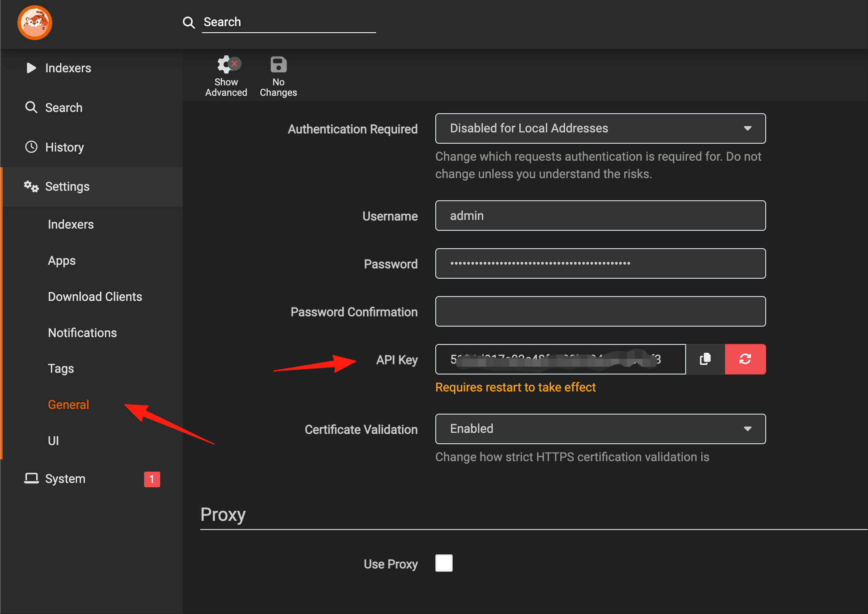This screenshot has height=614, width=868.
Task: Click the Settings gears icon
Action: pos(31,186)
